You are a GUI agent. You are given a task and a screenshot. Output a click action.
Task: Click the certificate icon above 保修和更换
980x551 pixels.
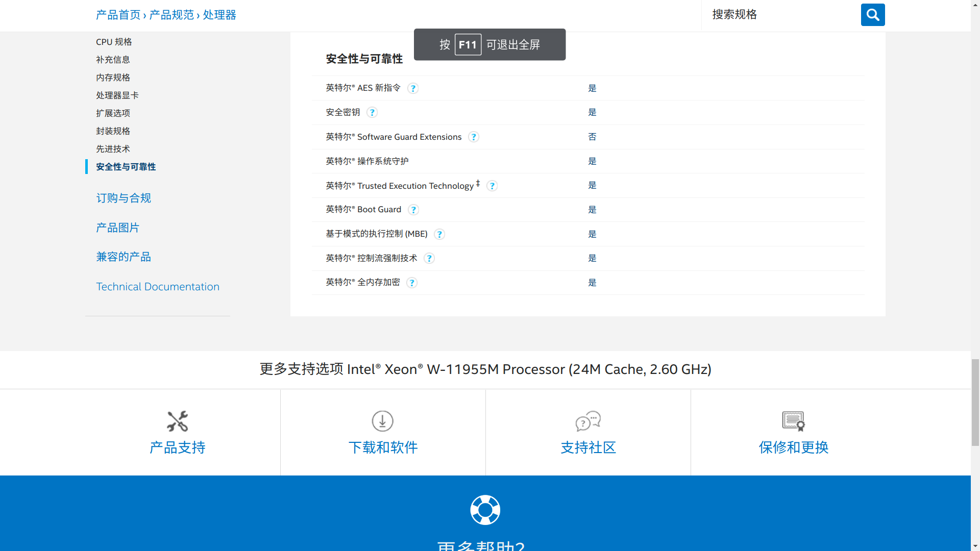click(x=794, y=421)
